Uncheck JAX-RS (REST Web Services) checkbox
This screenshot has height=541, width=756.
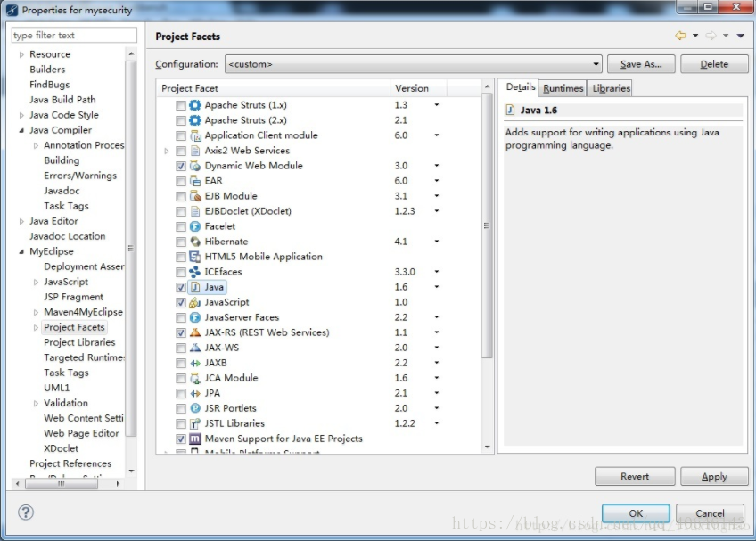pyautogui.click(x=181, y=332)
